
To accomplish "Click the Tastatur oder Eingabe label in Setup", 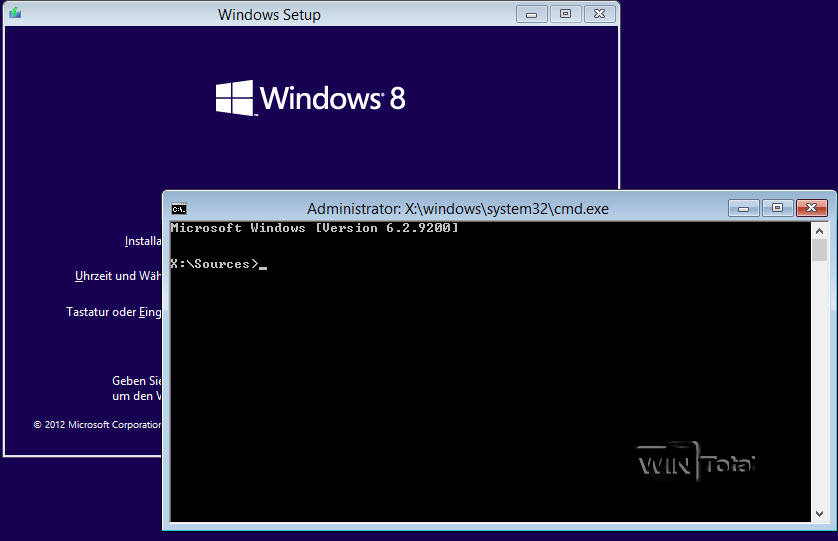I will point(113,312).
